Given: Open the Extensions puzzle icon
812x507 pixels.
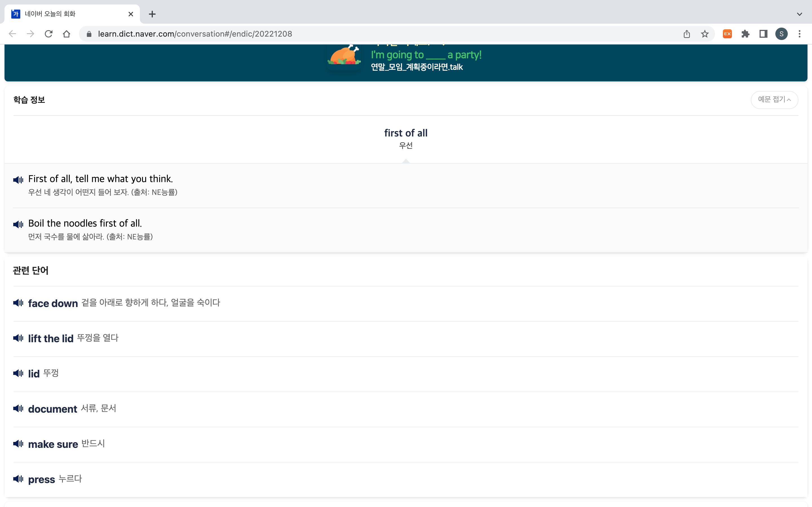Looking at the screenshot, I should (x=745, y=34).
